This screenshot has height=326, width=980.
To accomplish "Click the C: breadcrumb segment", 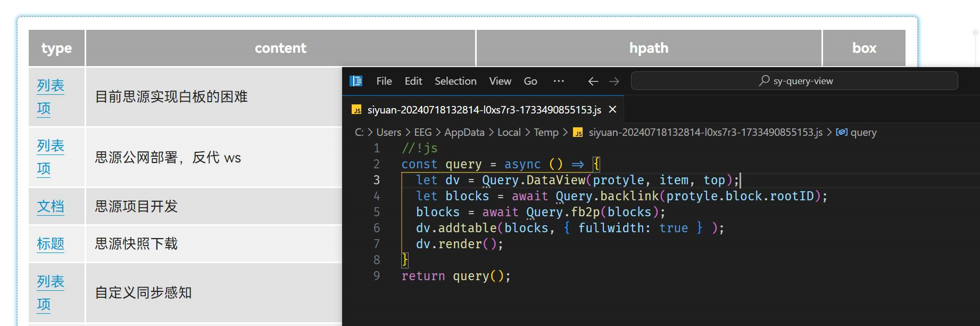I will (359, 132).
